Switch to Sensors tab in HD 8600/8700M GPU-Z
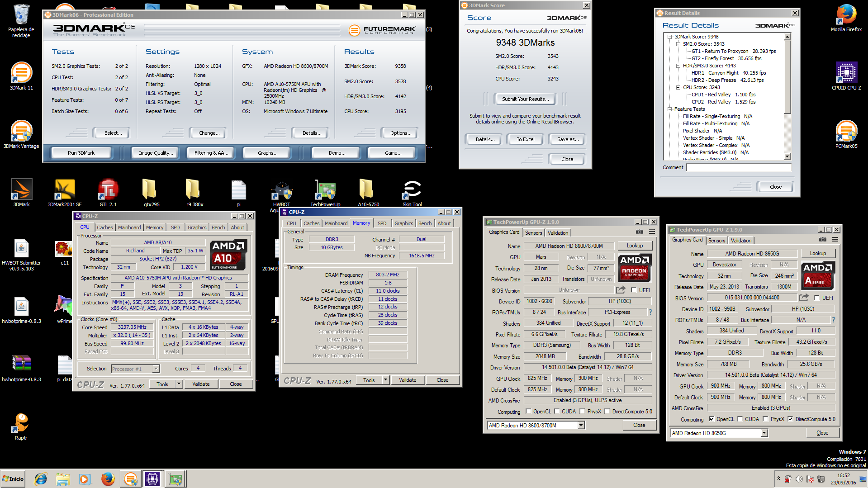The height and width of the screenshot is (488, 868). pyautogui.click(x=534, y=233)
